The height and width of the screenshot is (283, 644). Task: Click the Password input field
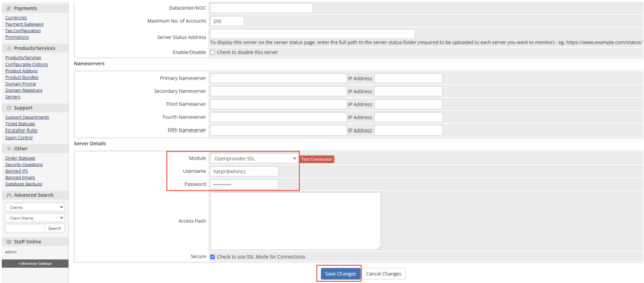click(244, 184)
